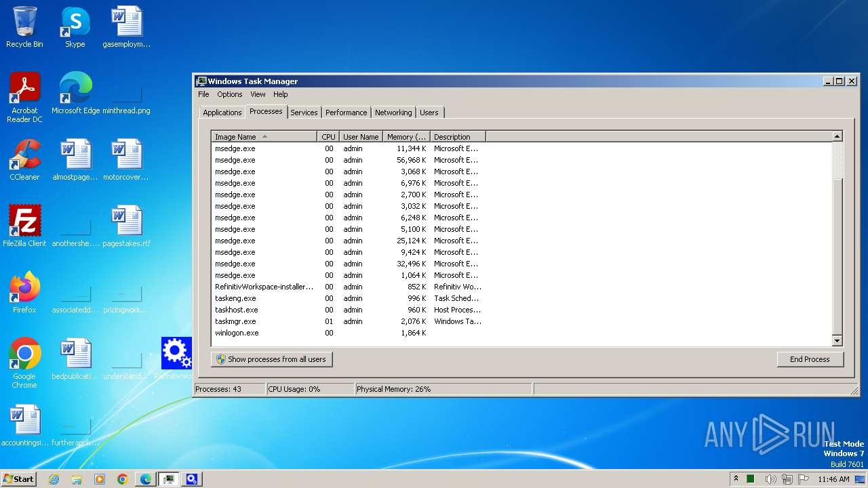
Task: Open the Action Center flag tray icon
Action: (x=804, y=479)
